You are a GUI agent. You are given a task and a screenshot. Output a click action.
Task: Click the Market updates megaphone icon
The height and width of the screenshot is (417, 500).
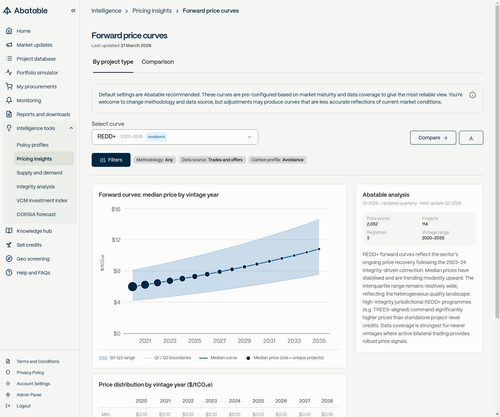tap(9, 45)
